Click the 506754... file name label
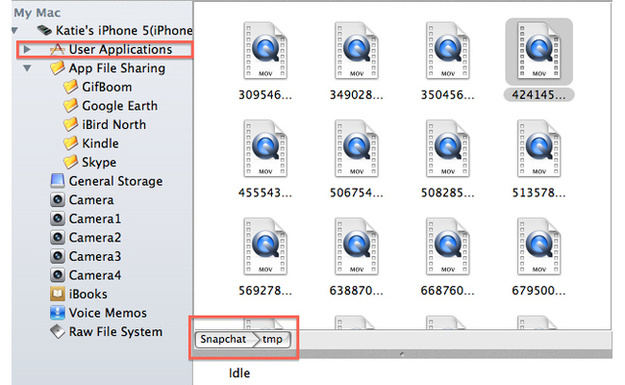The image size is (625, 385). 356,193
